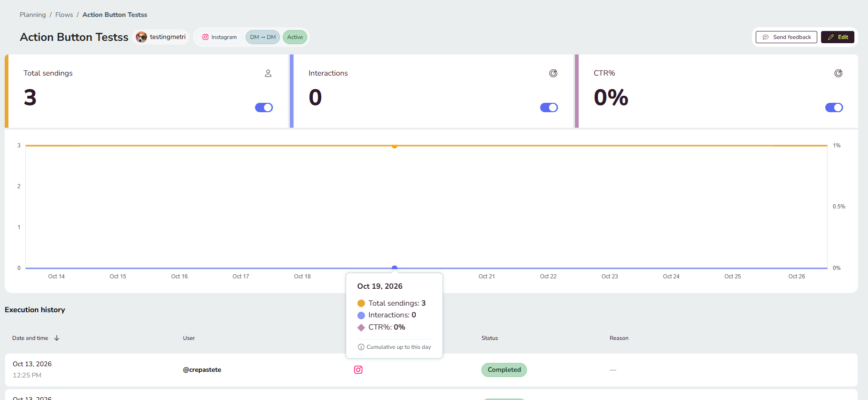Click the Active status badge

pos(295,37)
